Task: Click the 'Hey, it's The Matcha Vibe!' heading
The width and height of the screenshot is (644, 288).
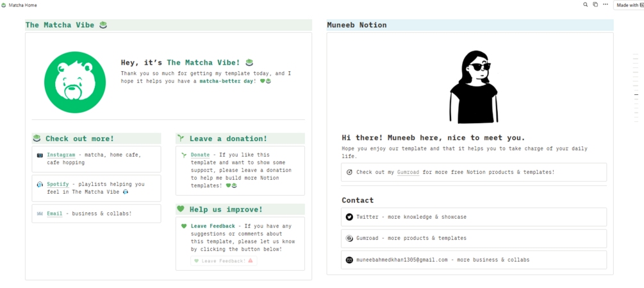Action: pos(187,62)
